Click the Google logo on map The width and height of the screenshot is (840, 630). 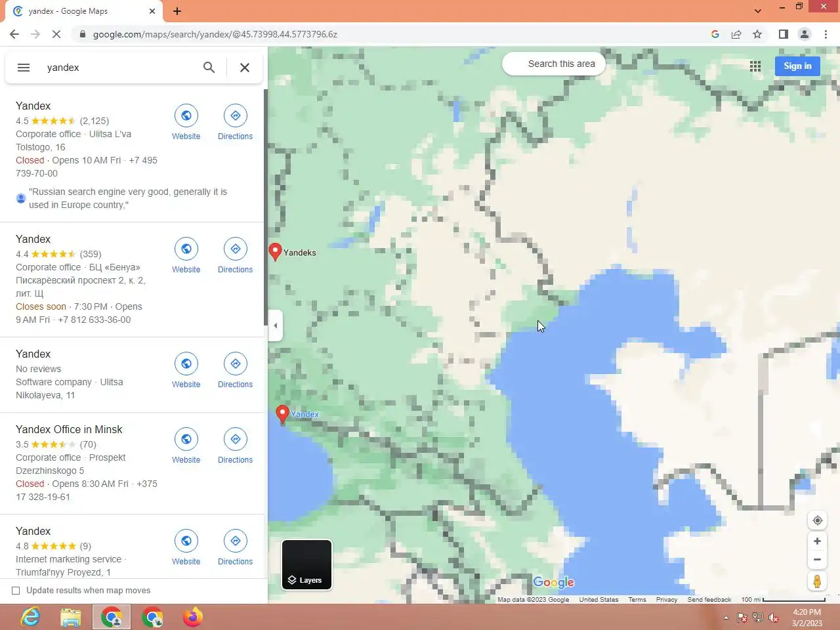coord(553,582)
